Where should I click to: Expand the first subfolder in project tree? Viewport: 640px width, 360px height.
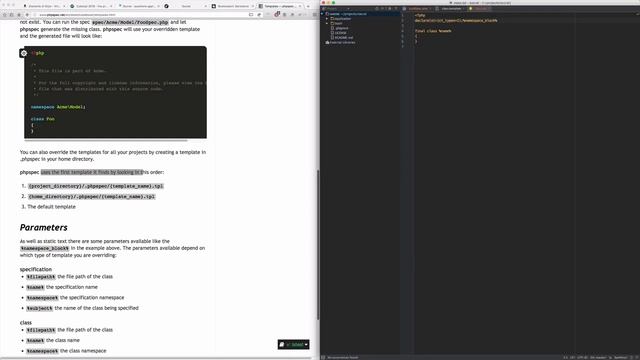(x=327, y=19)
